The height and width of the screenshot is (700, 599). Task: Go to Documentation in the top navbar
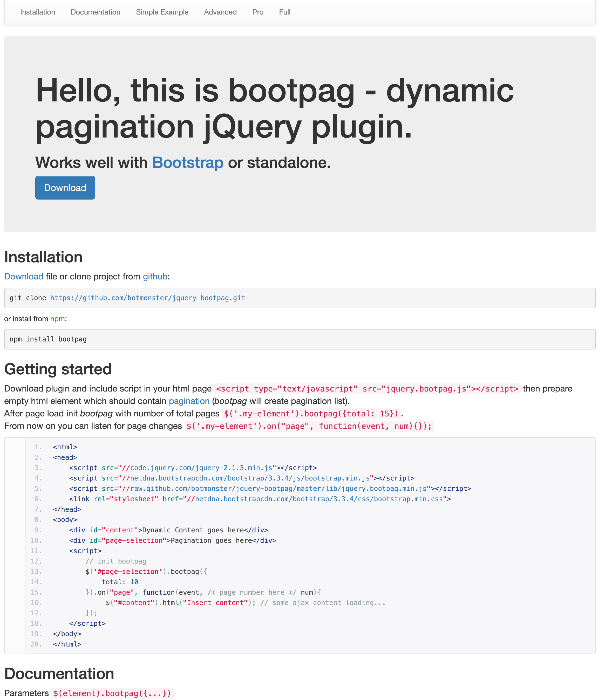pyautogui.click(x=95, y=12)
